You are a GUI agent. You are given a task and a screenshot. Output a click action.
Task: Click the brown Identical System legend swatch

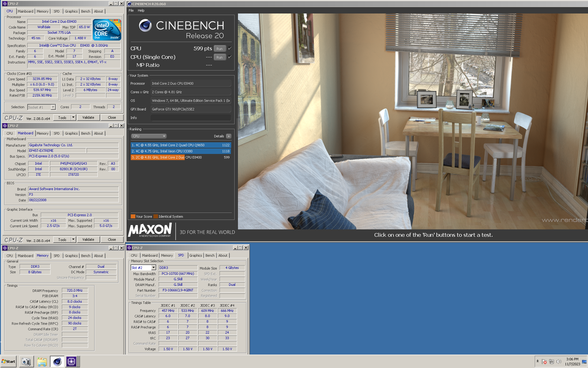click(x=156, y=216)
